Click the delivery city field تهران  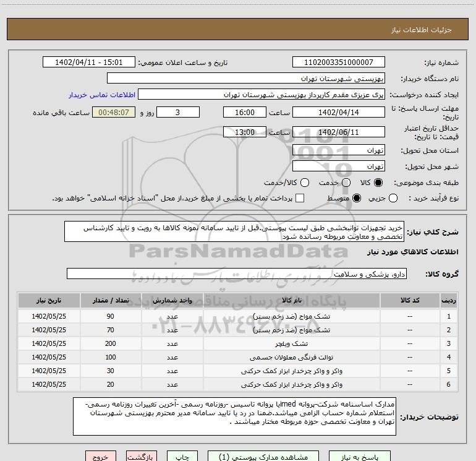tap(339, 166)
